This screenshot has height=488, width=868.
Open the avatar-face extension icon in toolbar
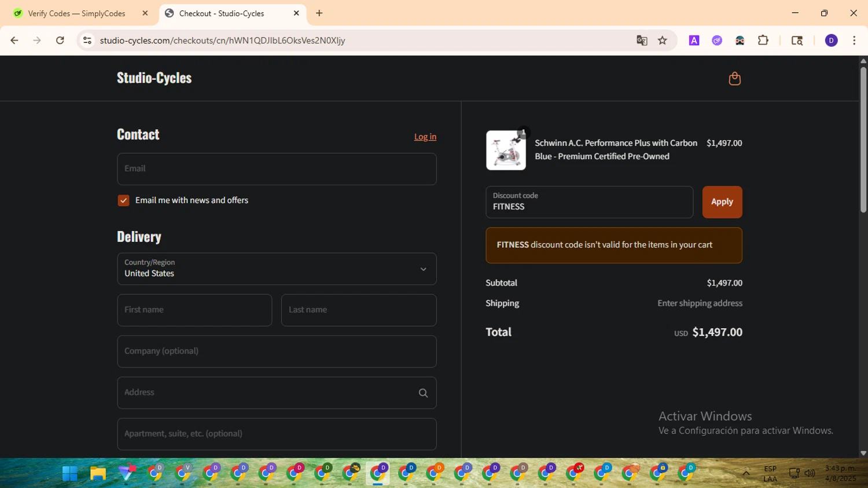[x=740, y=41]
